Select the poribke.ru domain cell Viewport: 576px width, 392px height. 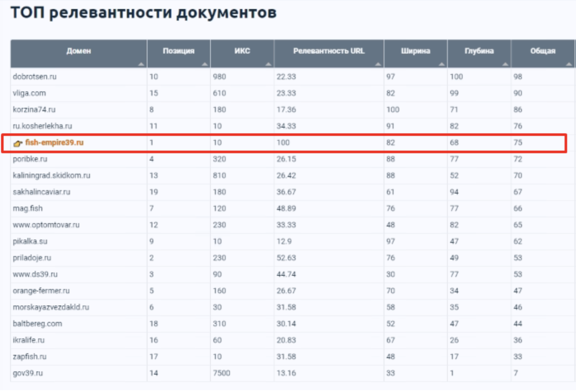[79, 159]
